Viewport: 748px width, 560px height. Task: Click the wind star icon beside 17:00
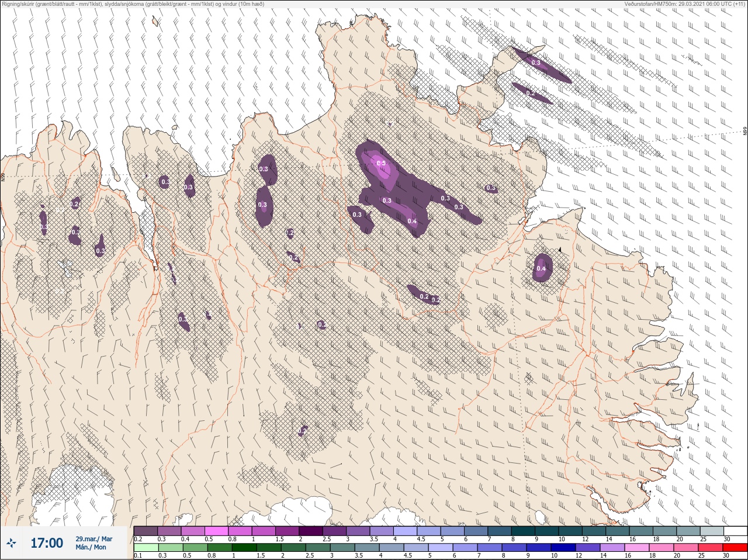click(x=12, y=544)
